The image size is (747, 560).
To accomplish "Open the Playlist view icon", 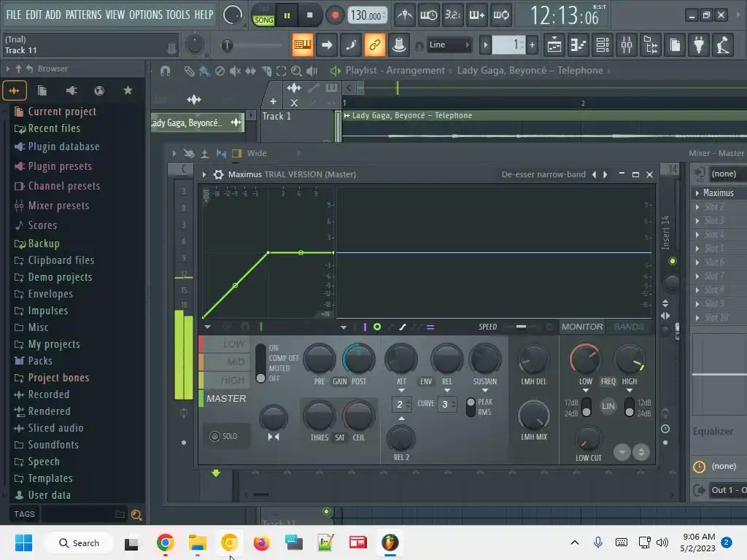I will click(554, 45).
